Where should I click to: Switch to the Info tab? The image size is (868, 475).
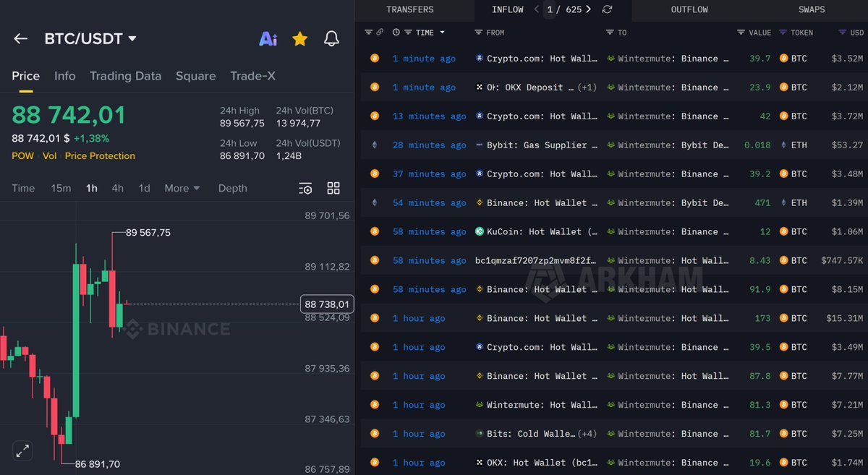point(65,76)
